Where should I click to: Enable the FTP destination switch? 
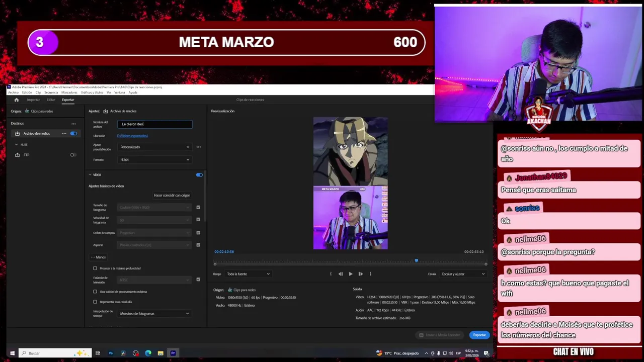pyautogui.click(x=73, y=155)
